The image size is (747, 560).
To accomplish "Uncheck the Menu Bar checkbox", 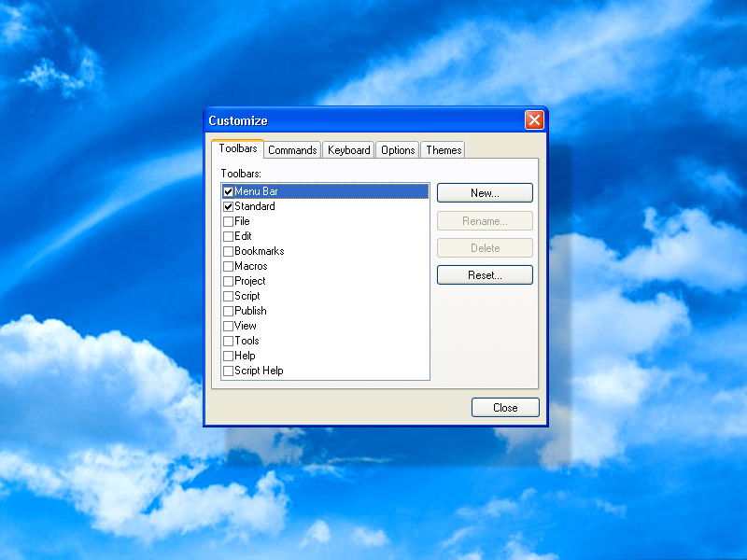I will pos(228,192).
